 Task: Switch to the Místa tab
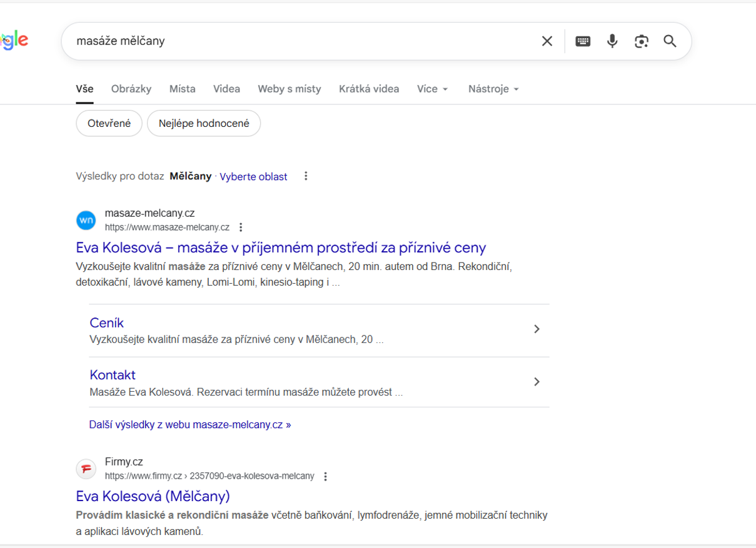pyautogui.click(x=182, y=89)
